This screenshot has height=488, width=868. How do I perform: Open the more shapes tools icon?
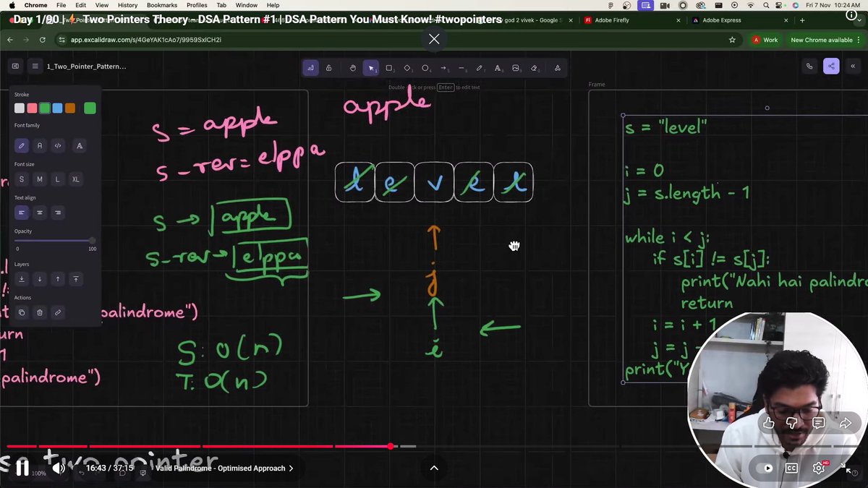(x=557, y=68)
